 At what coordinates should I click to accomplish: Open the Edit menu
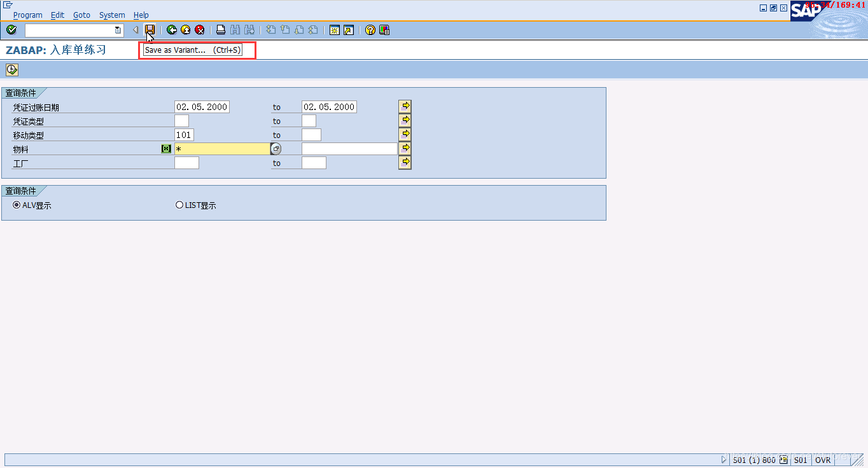coord(58,15)
